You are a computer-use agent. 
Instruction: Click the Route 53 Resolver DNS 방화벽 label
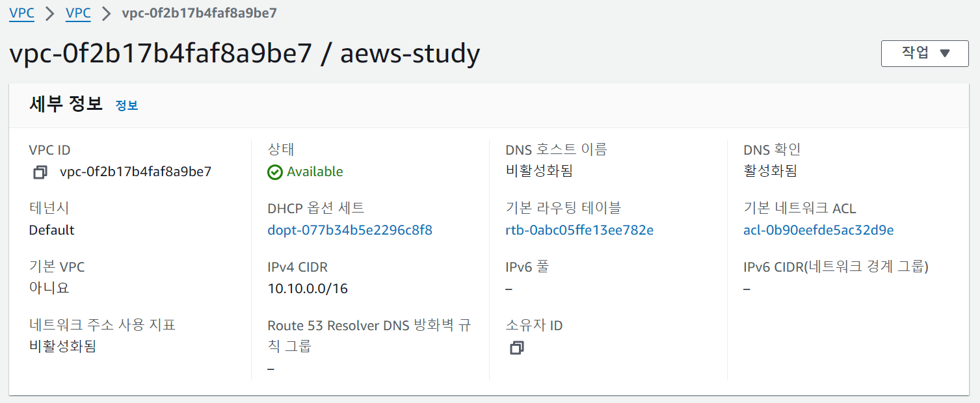point(369,335)
